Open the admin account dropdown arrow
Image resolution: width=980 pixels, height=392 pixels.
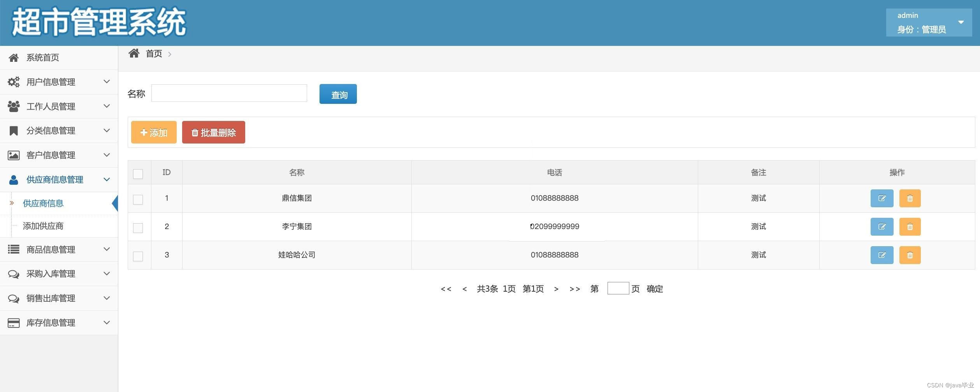pos(961,22)
